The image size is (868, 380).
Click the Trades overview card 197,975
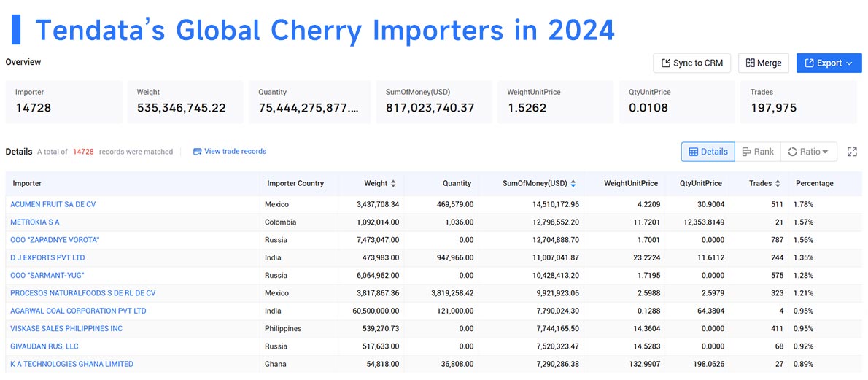pyautogui.click(x=798, y=102)
